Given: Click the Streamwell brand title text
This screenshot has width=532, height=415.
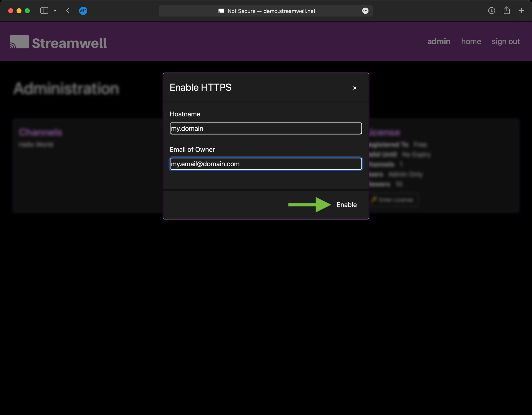Looking at the screenshot, I should pos(69,43).
